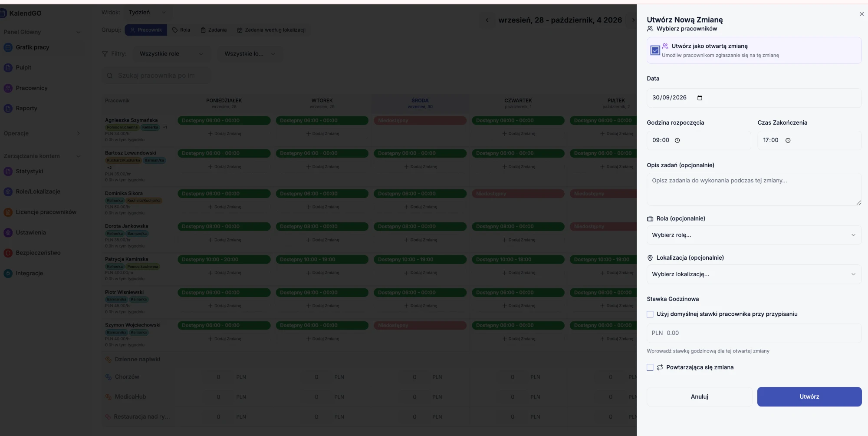Open the Wybierz rolę dropdown
Viewport: 868px width, 436px height.
(x=754, y=235)
